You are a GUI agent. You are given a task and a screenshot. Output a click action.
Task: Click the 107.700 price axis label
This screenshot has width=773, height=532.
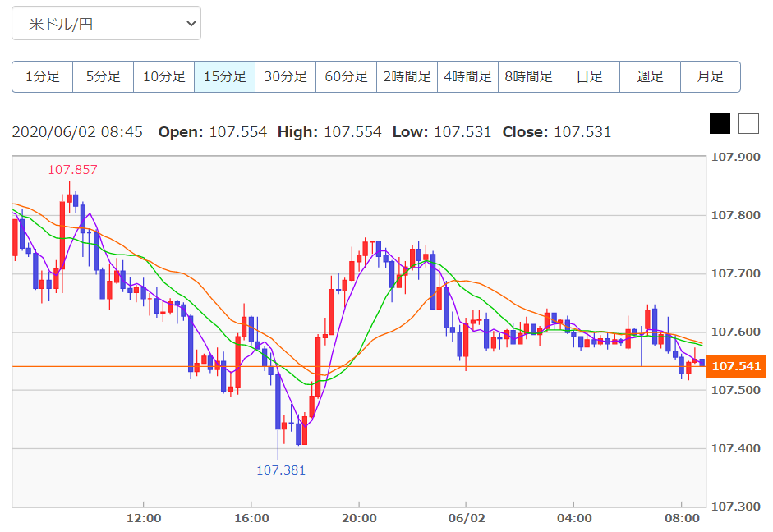[x=735, y=273]
